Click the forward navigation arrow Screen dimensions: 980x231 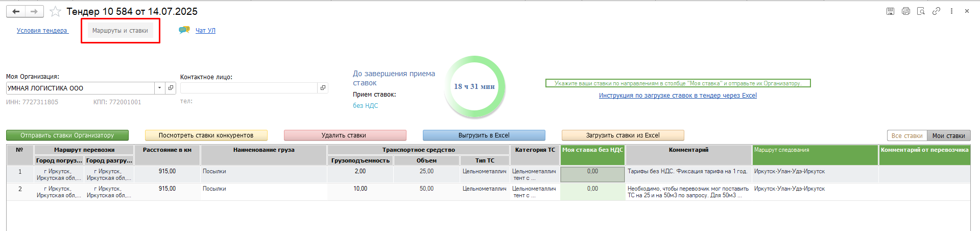34,11
